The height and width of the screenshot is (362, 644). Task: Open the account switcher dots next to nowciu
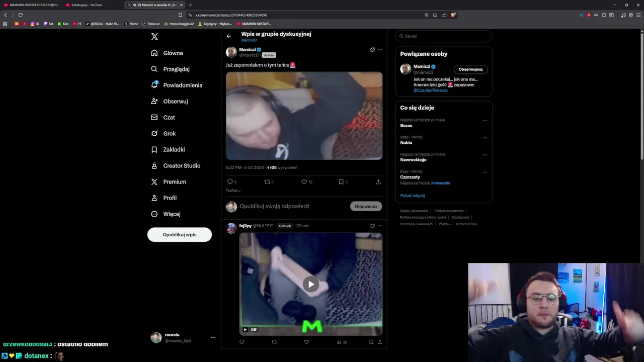point(213,337)
